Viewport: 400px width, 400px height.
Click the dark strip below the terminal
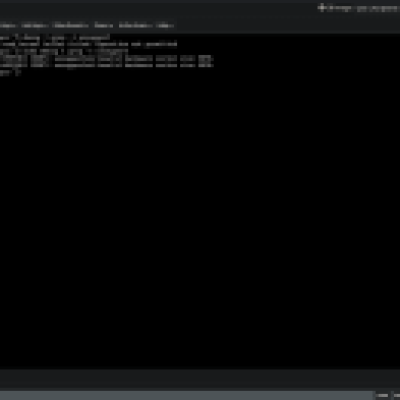pos(200,378)
